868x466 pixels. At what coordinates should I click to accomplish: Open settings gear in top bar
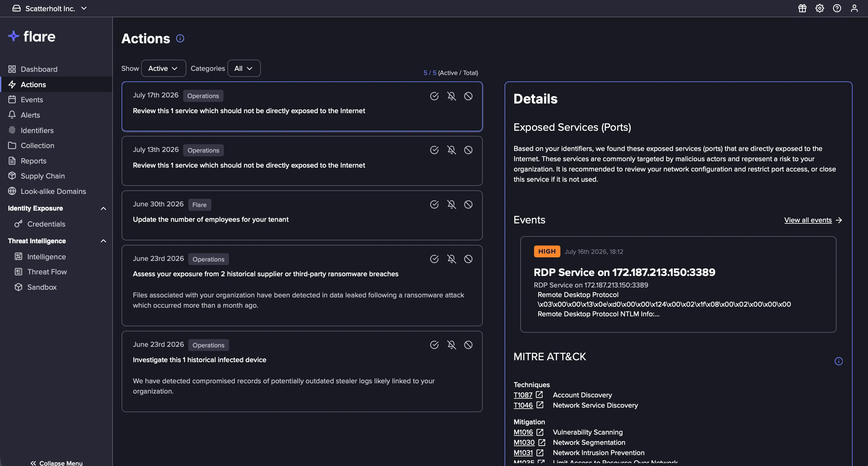coord(820,8)
